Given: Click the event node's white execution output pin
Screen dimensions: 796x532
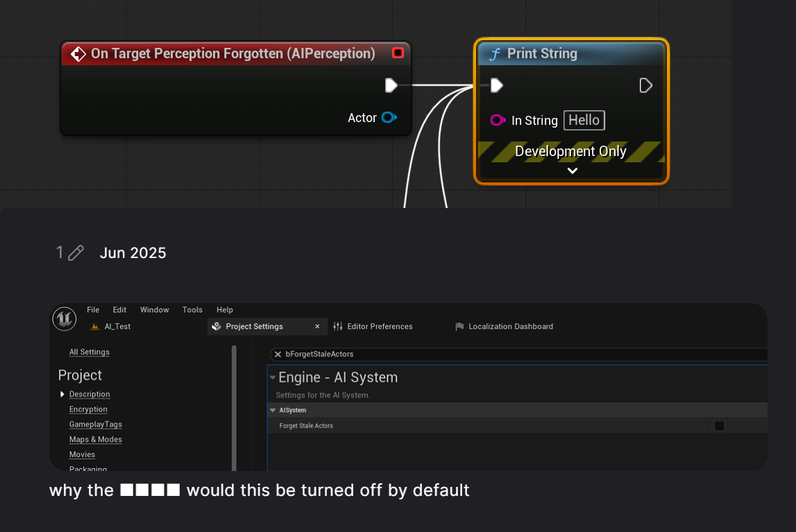Looking at the screenshot, I should (391, 85).
